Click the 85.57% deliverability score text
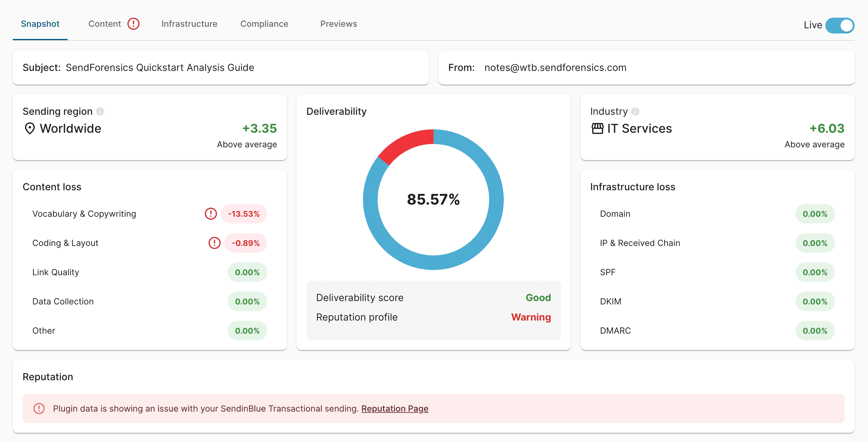 click(433, 199)
